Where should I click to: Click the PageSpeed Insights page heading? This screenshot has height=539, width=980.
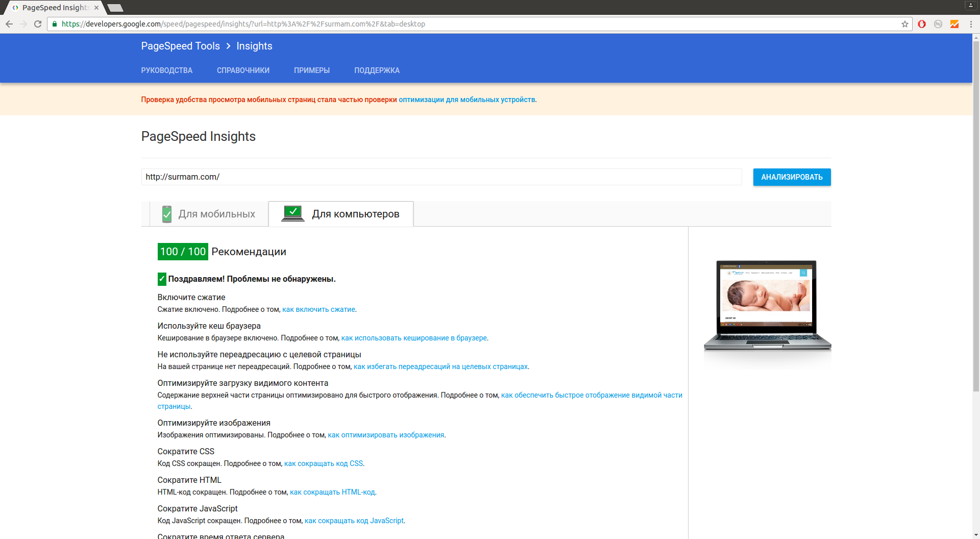coord(199,136)
